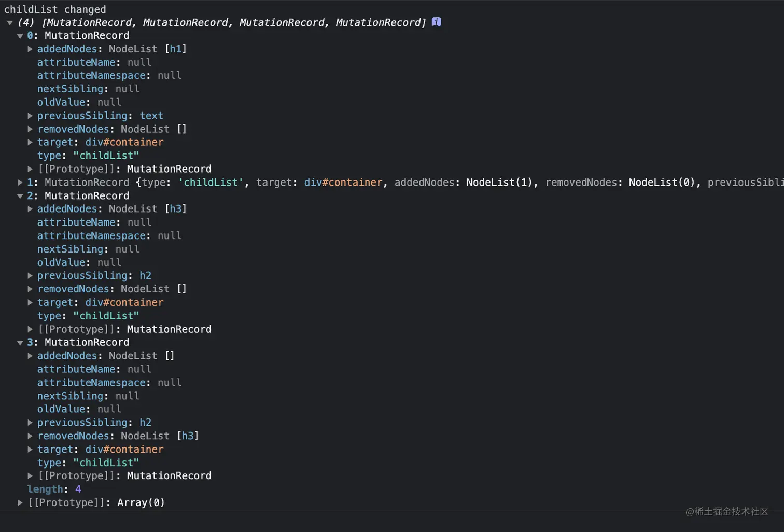Expand removedNodes arrow in record 2
784x532 pixels.
point(30,289)
